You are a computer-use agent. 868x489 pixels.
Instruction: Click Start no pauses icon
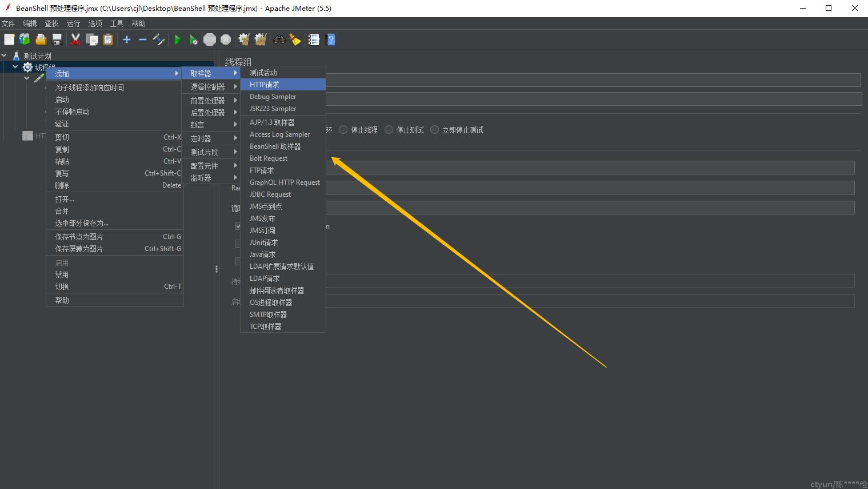[194, 39]
